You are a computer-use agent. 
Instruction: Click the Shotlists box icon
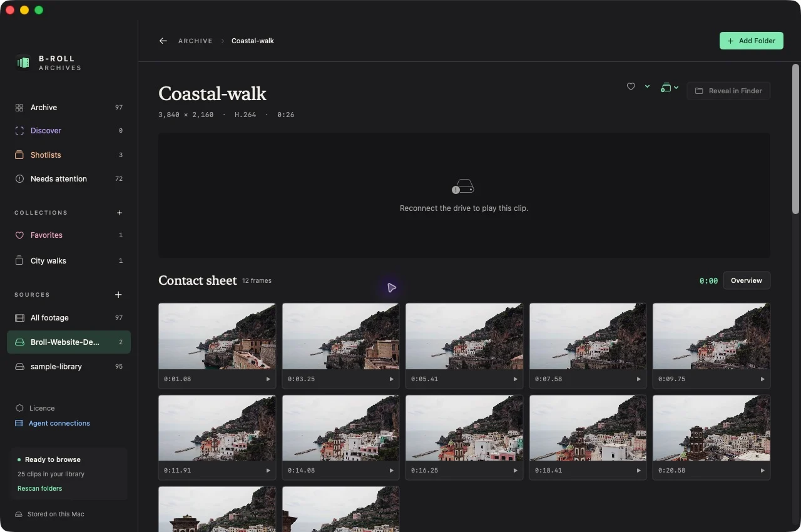(x=19, y=155)
